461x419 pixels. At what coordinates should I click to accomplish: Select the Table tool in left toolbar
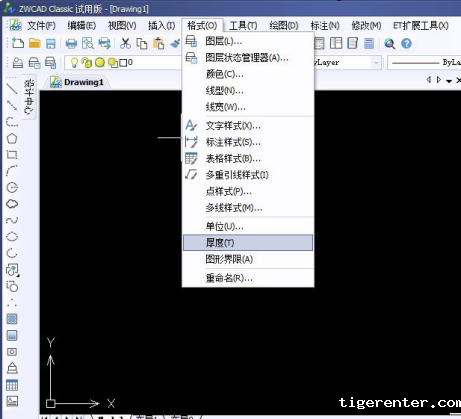tap(12, 385)
